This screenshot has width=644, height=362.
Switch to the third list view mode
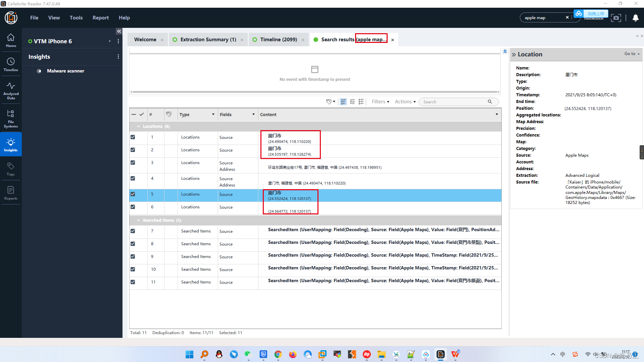(x=361, y=102)
